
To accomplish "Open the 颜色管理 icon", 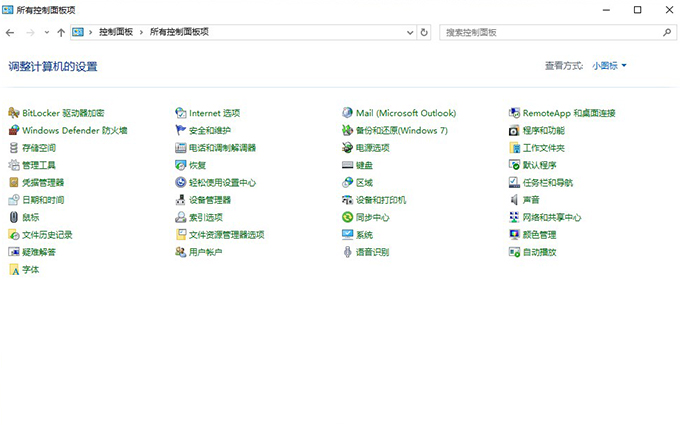I will pyautogui.click(x=514, y=235).
